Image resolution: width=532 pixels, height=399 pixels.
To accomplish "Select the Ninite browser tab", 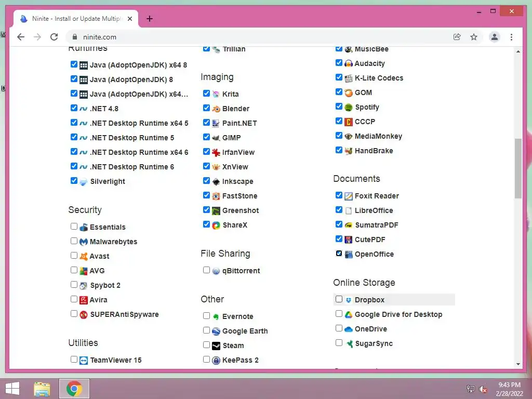I will tap(76, 19).
